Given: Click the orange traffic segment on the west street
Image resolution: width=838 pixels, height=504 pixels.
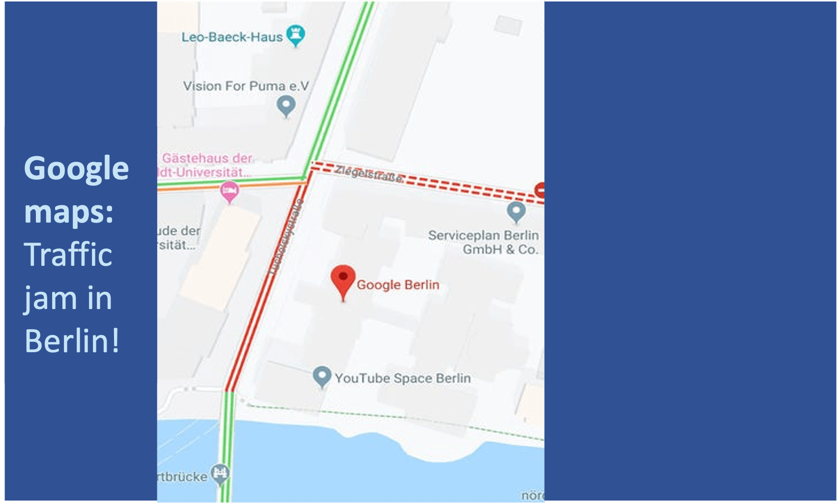Looking at the screenshot, I should [231, 186].
